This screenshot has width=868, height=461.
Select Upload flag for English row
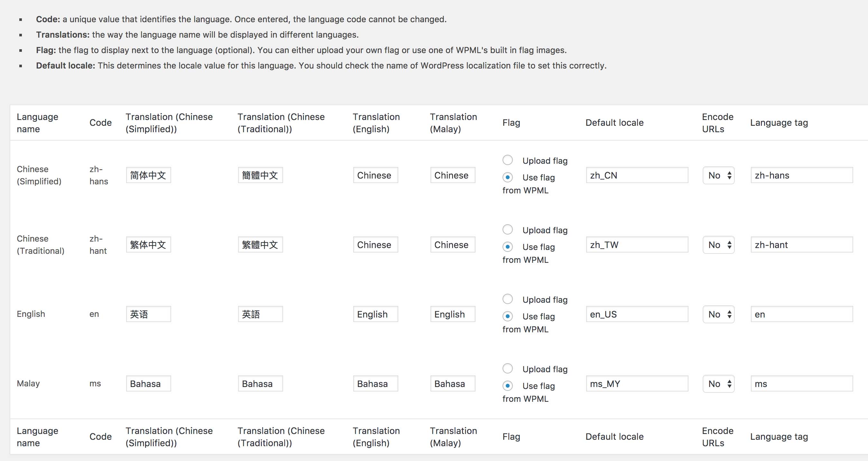[507, 299]
